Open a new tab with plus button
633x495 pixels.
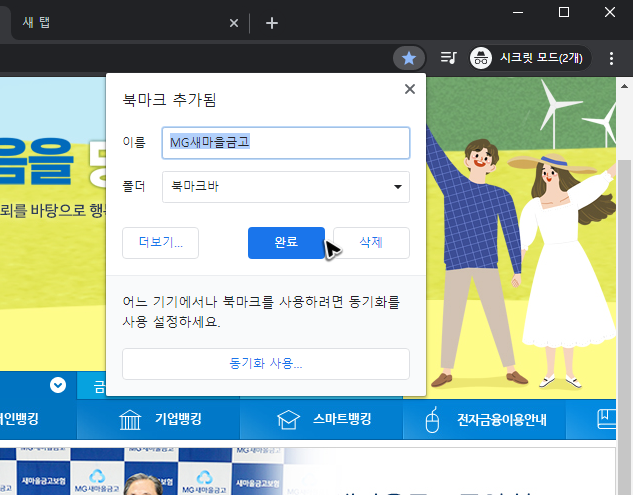[x=272, y=23]
